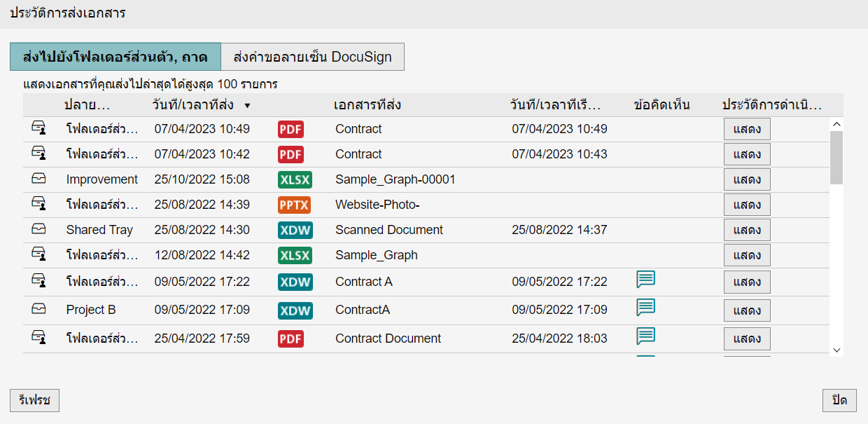Viewport: 868px width, 424px height.
Task: Sort by the เอกสารที่ส่ง column header
Action: click(x=367, y=105)
